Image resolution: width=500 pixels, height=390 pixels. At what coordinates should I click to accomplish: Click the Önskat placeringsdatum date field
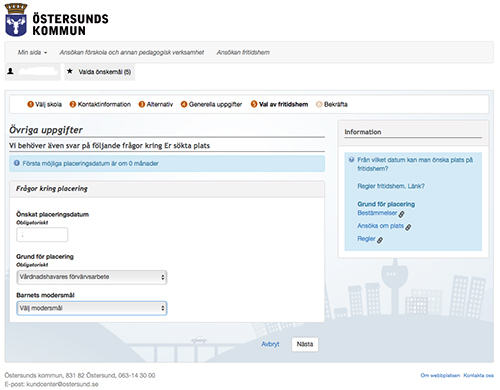coord(42,235)
